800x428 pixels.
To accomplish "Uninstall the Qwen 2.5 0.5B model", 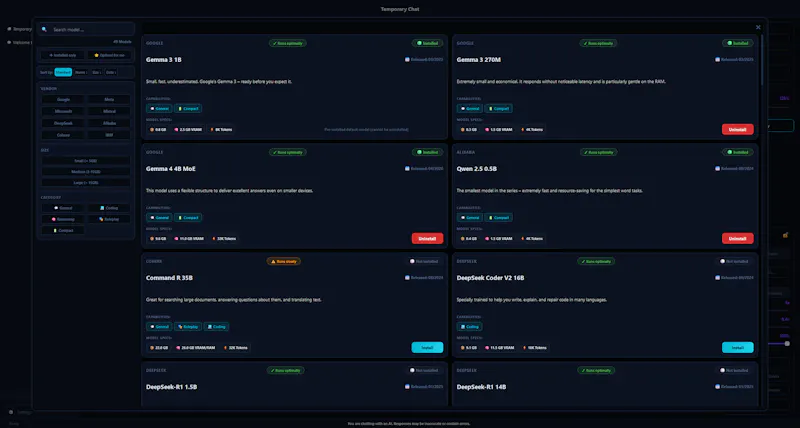I will [x=737, y=239].
